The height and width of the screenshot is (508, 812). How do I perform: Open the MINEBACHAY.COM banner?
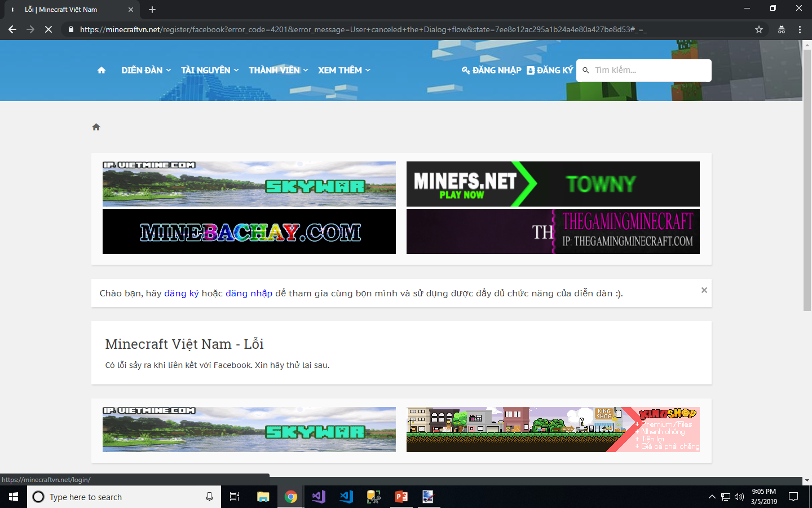click(x=249, y=231)
